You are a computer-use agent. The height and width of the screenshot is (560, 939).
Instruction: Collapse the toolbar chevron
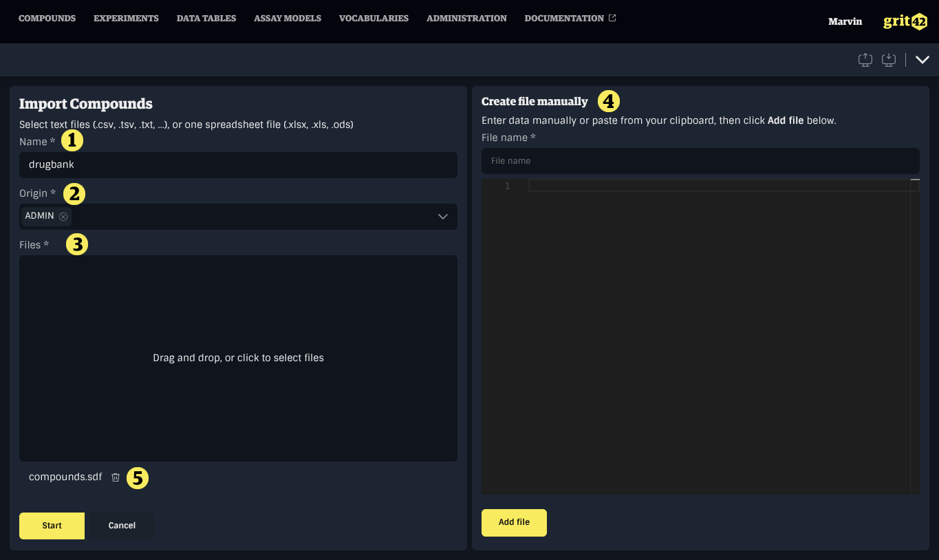(x=922, y=60)
